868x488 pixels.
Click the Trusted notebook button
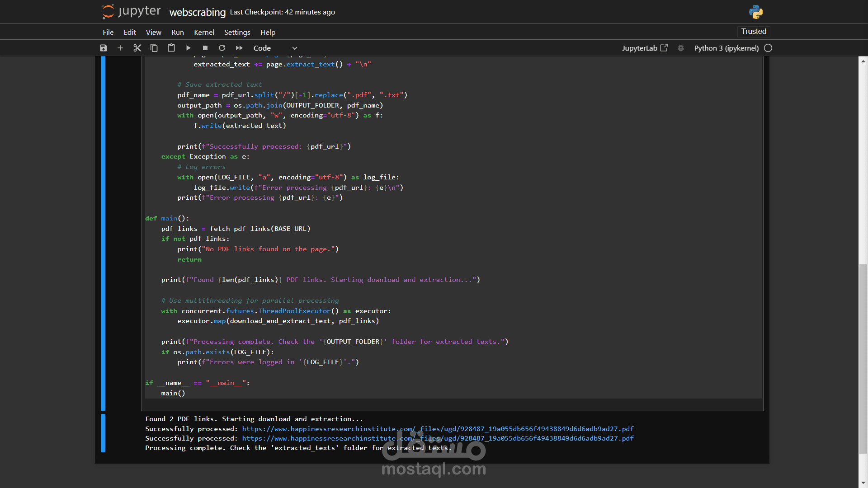point(754,31)
